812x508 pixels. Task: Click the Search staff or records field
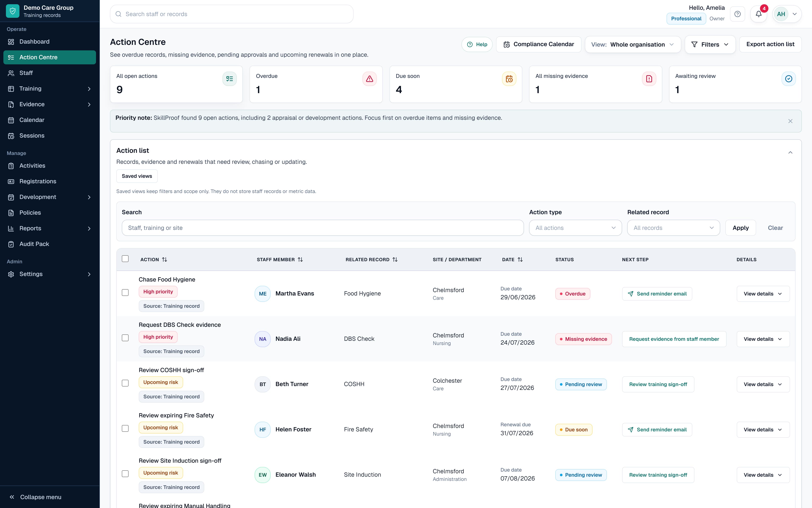232,14
